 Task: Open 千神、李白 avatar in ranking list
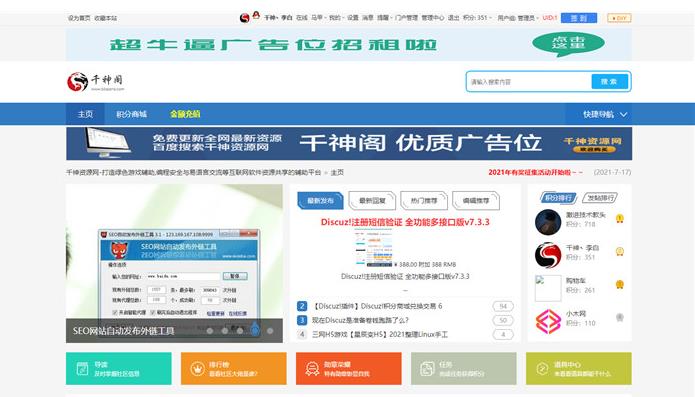coord(548,255)
